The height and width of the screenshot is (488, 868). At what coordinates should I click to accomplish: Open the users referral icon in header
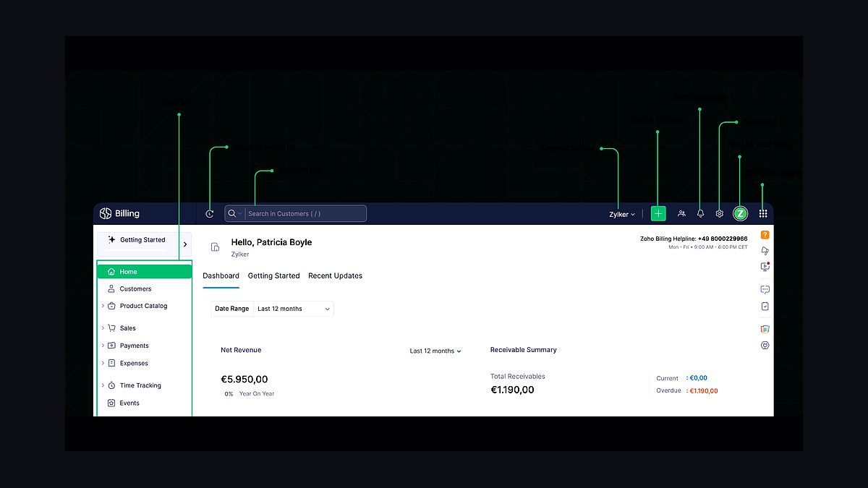[x=681, y=213]
